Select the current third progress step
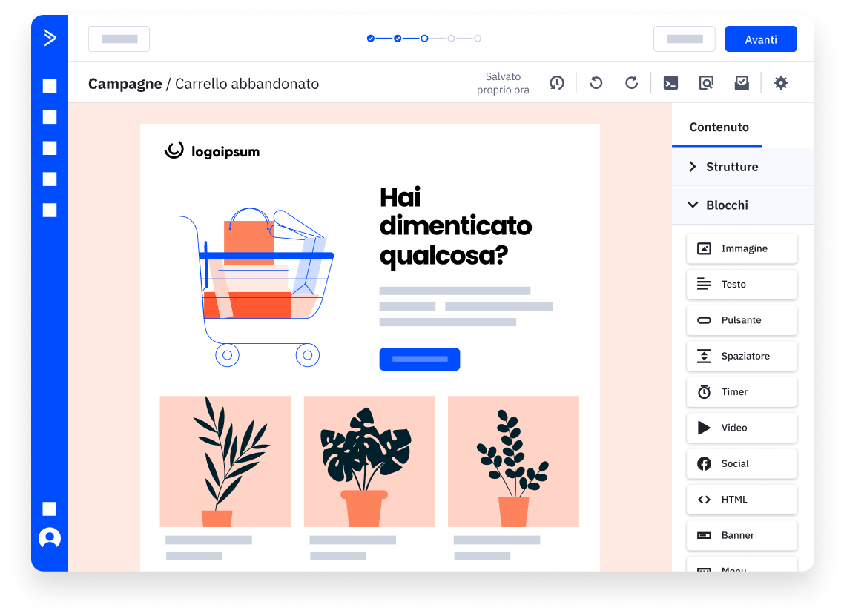Image resolution: width=844 pixels, height=616 pixels. tap(424, 39)
